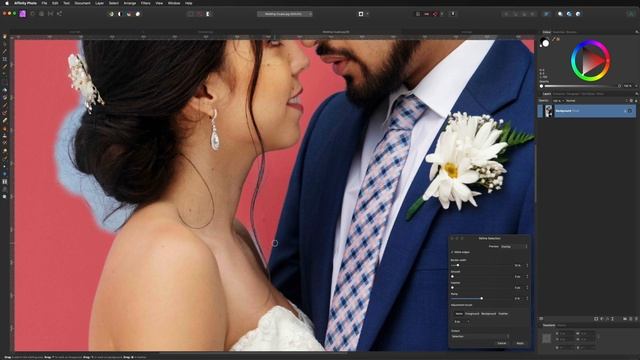Switch to the Export Persona share icon
This screenshot has height=360, width=640.
pyautogui.click(x=59, y=13)
